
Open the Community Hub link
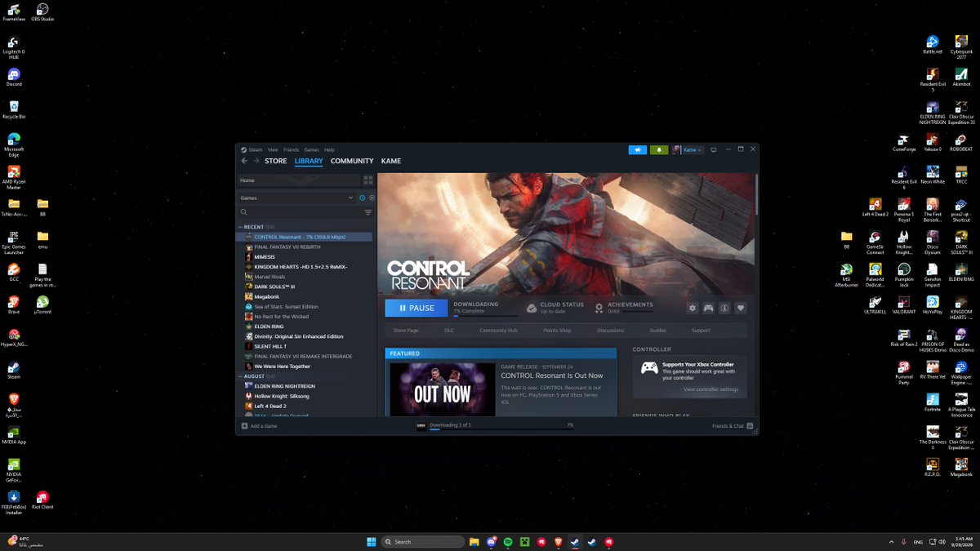coord(499,331)
